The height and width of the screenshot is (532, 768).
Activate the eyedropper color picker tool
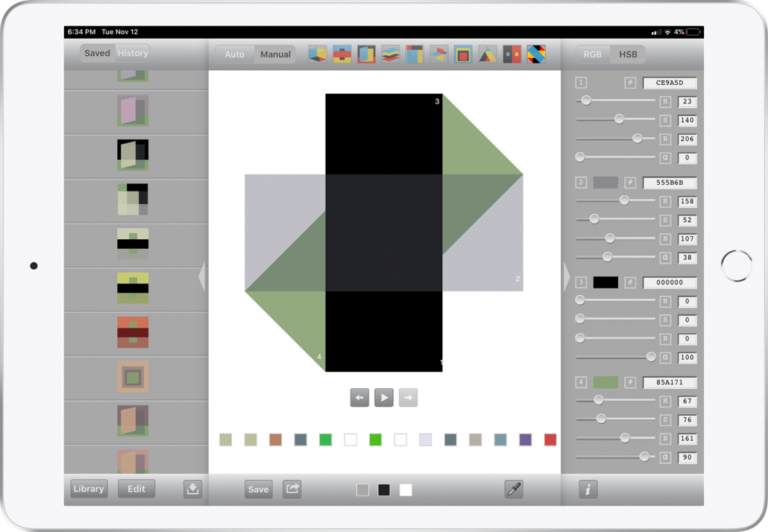click(514, 489)
